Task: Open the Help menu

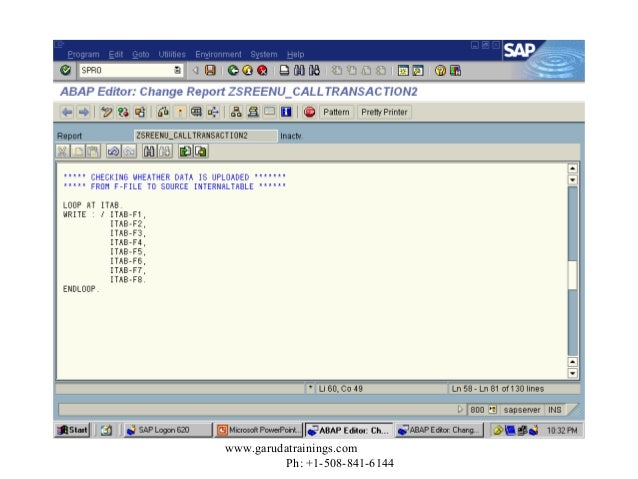Action: pos(295,54)
